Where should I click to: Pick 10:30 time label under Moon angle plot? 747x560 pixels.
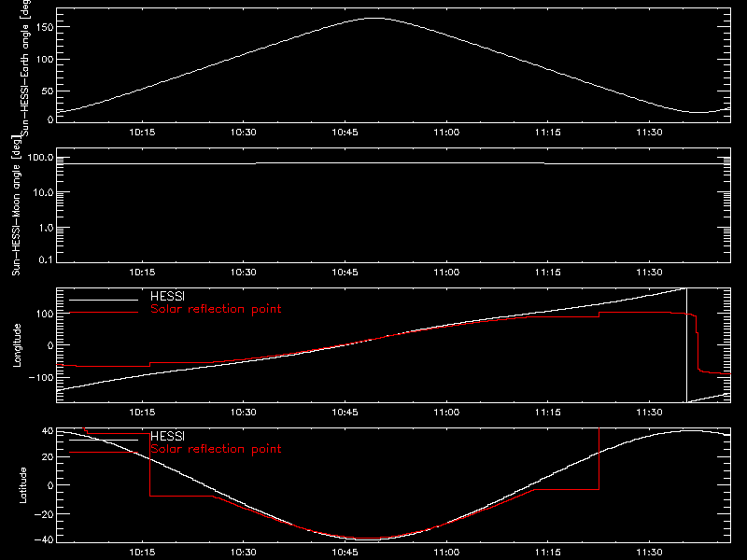pyautogui.click(x=244, y=272)
